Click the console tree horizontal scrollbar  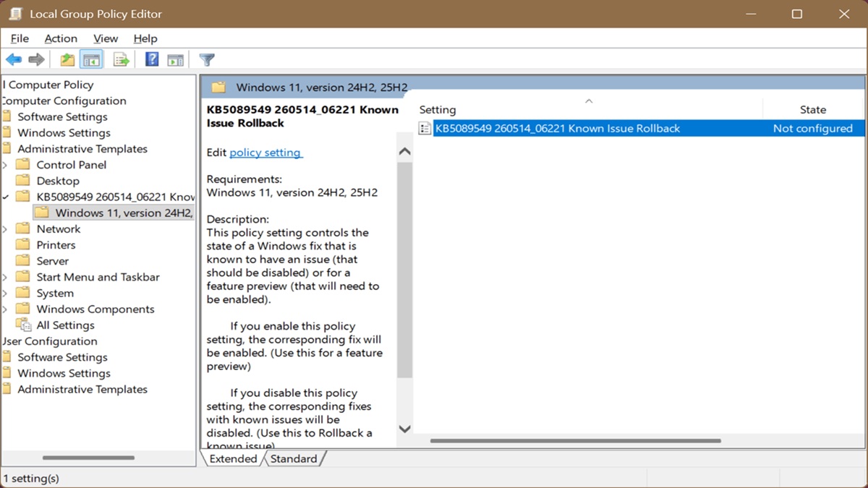[x=88, y=458]
